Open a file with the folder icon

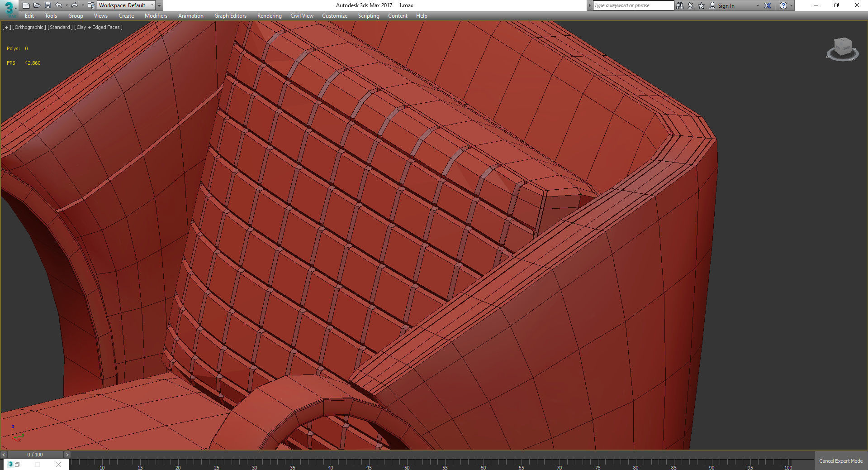(37, 5)
